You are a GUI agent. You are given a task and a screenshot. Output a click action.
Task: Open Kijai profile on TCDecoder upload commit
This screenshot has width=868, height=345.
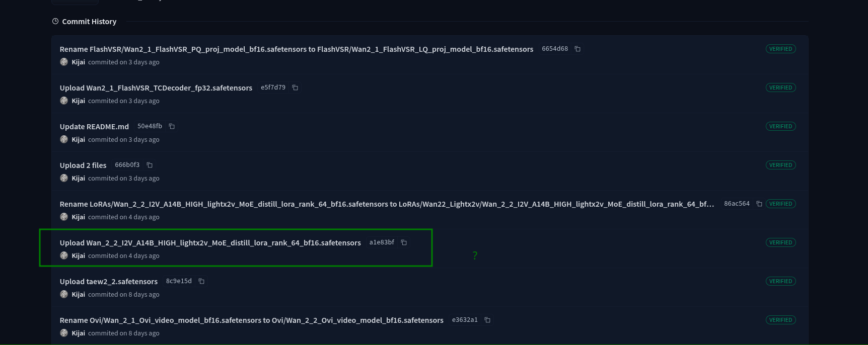(78, 101)
